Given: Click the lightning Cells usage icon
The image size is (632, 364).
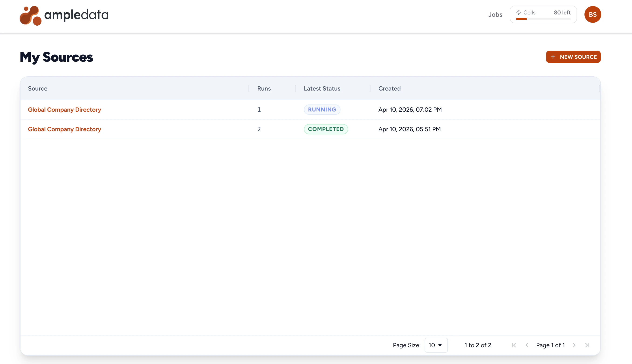Looking at the screenshot, I should pos(519,12).
